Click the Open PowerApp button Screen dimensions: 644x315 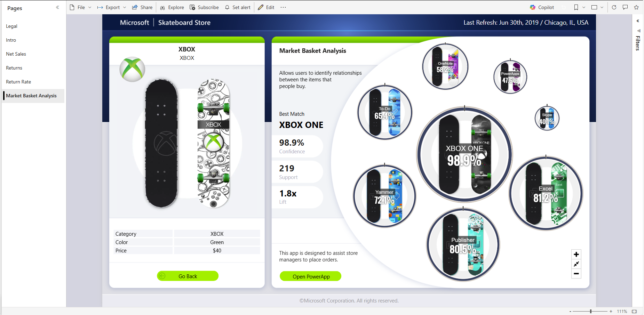point(311,276)
